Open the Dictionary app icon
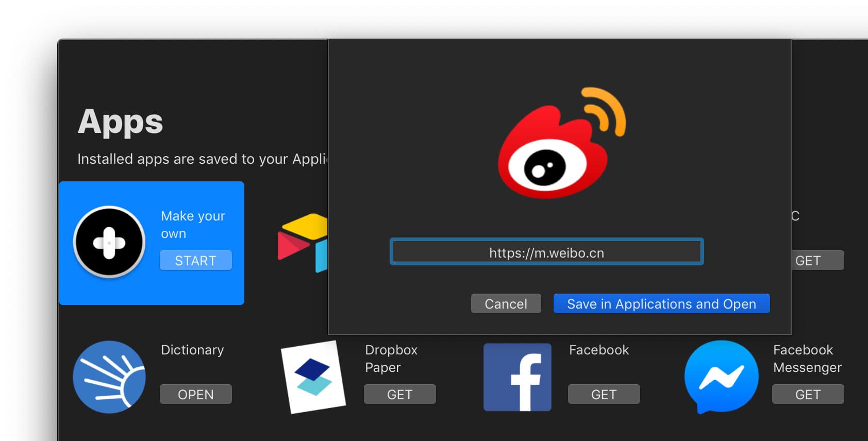The image size is (868, 441). 109,377
